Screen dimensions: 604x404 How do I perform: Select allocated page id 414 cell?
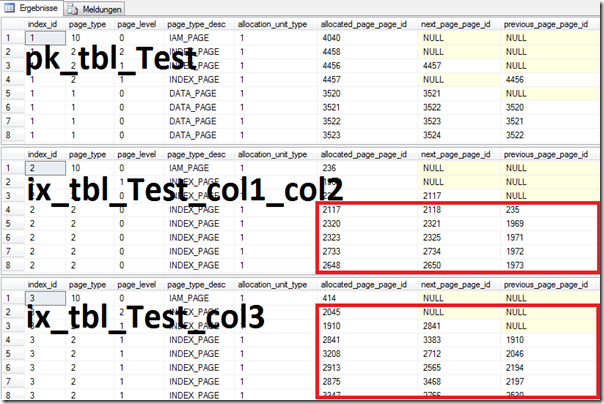click(x=367, y=298)
